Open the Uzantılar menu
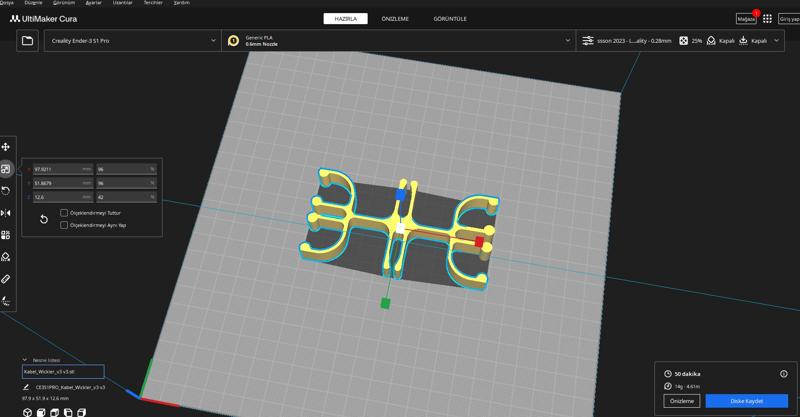 pos(122,3)
